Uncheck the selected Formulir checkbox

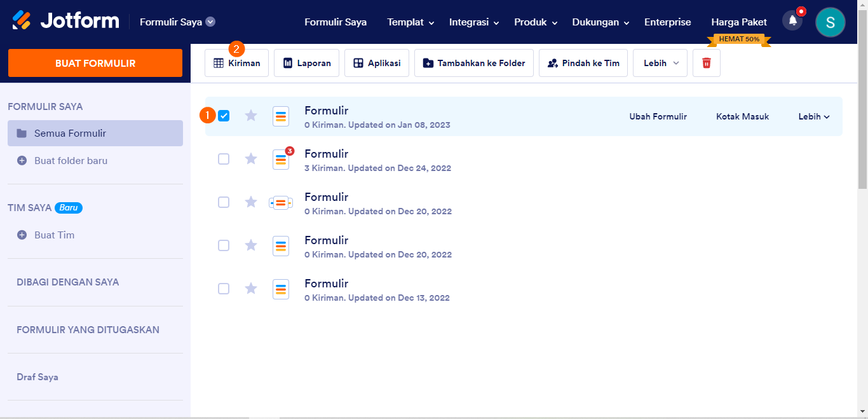point(224,116)
